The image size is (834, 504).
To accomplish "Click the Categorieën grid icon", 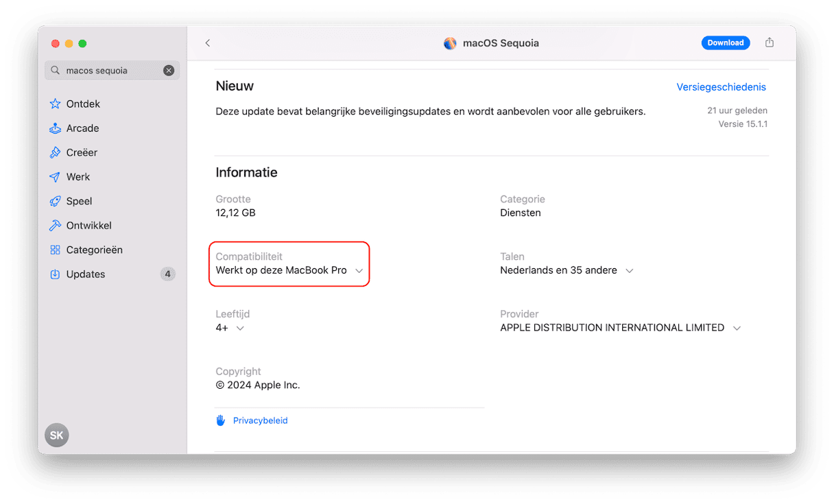I will pos(56,250).
